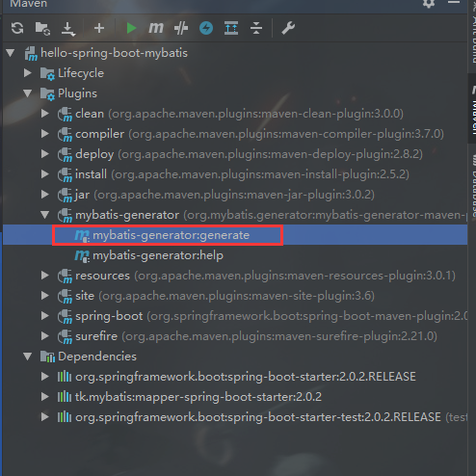Open Maven Settings wrench icon
The height and width of the screenshot is (476, 476).
[288, 28]
